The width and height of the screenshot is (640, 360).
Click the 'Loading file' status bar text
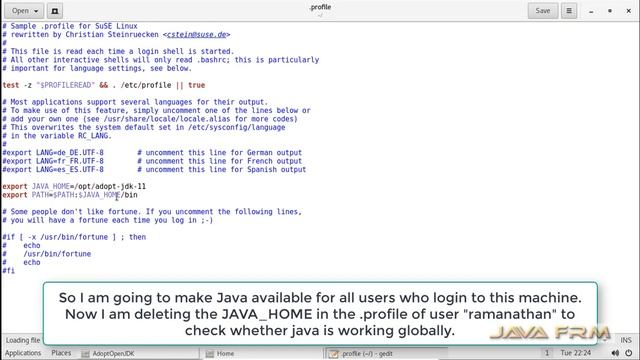click(23, 340)
